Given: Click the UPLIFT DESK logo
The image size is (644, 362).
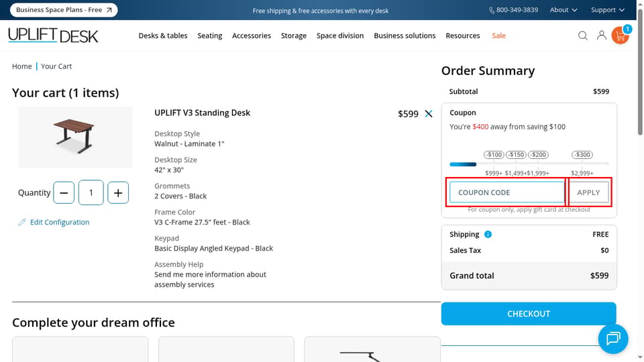Looking at the screenshot, I should pyautogui.click(x=53, y=36).
